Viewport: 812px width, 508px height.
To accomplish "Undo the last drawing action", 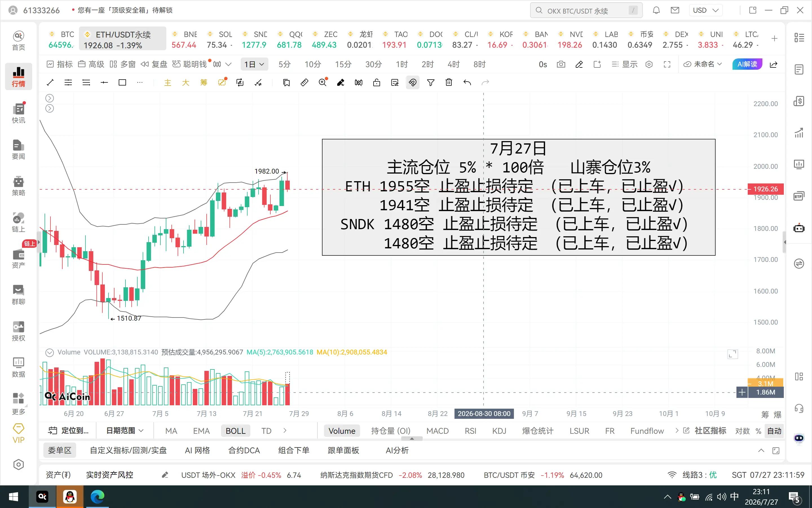I will point(467,82).
